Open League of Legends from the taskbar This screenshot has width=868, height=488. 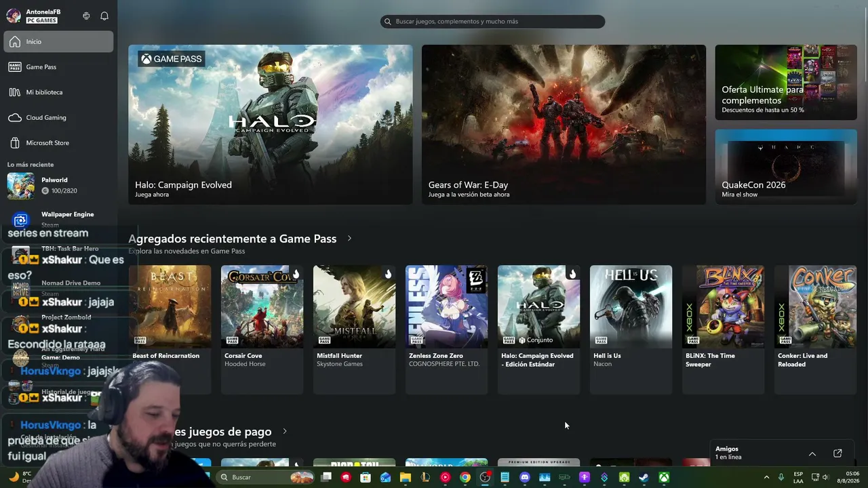425,477
